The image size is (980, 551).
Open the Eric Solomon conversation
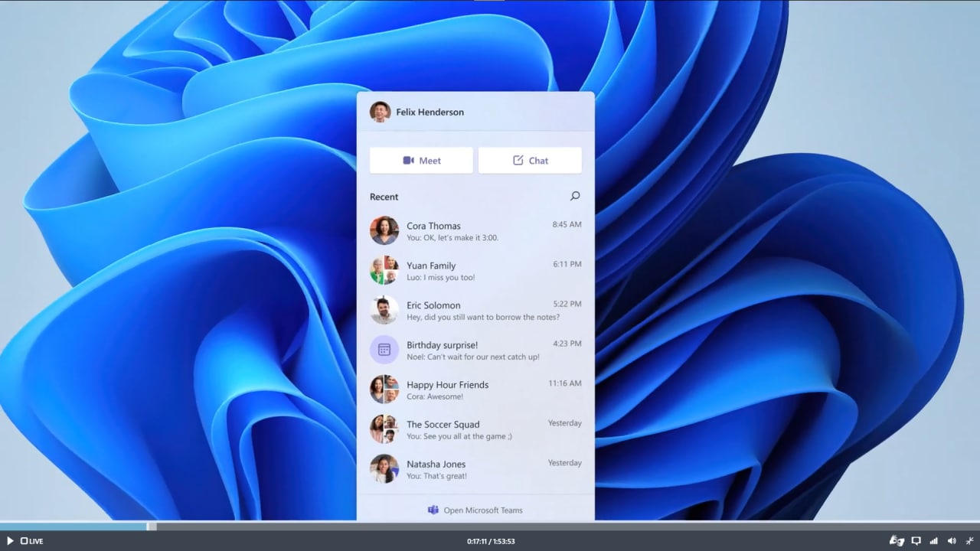(x=475, y=311)
